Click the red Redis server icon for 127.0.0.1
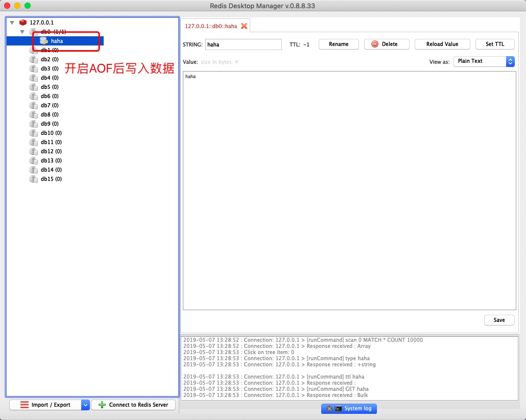This screenshot has width=526, height=420. tap(23, 22)
